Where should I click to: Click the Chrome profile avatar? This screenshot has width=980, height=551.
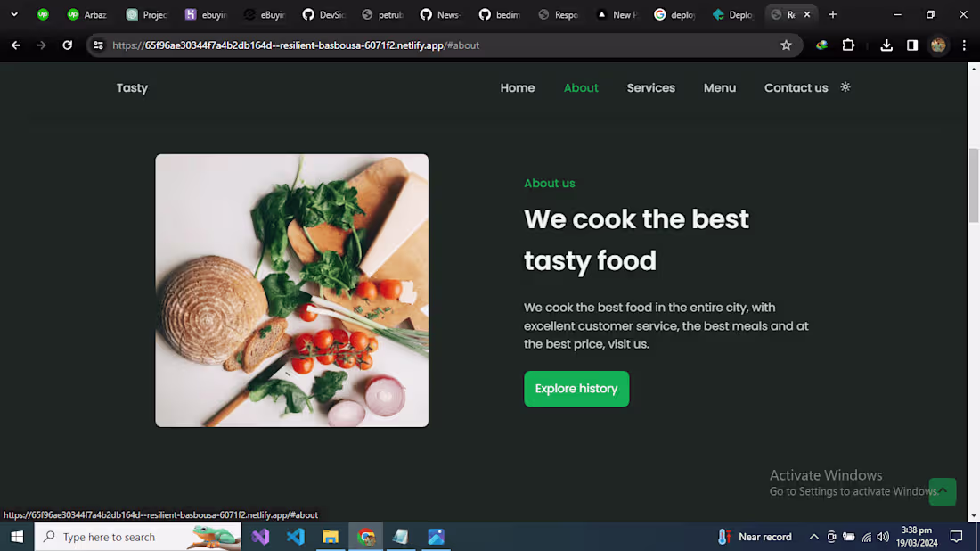coord(938,45)
